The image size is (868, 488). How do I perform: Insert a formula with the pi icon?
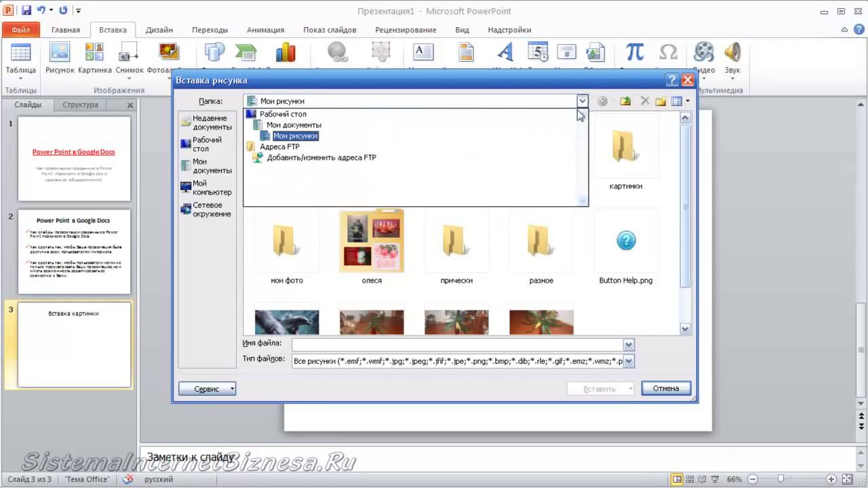tap(635, 52)
